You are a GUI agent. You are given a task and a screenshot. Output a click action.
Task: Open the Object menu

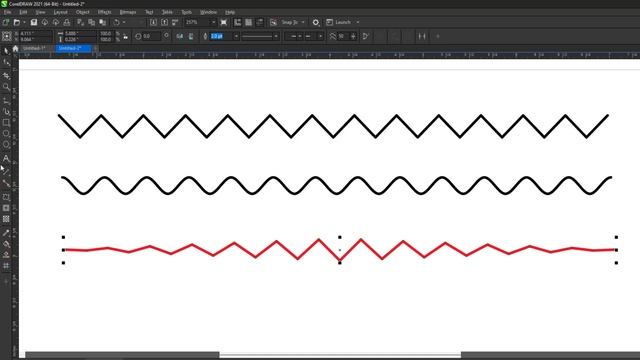point(83,12)
